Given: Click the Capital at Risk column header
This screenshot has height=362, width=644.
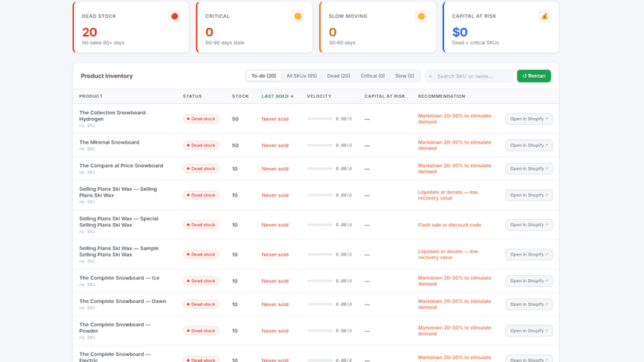Looking at the screenshot, I should tap(385, 96).
